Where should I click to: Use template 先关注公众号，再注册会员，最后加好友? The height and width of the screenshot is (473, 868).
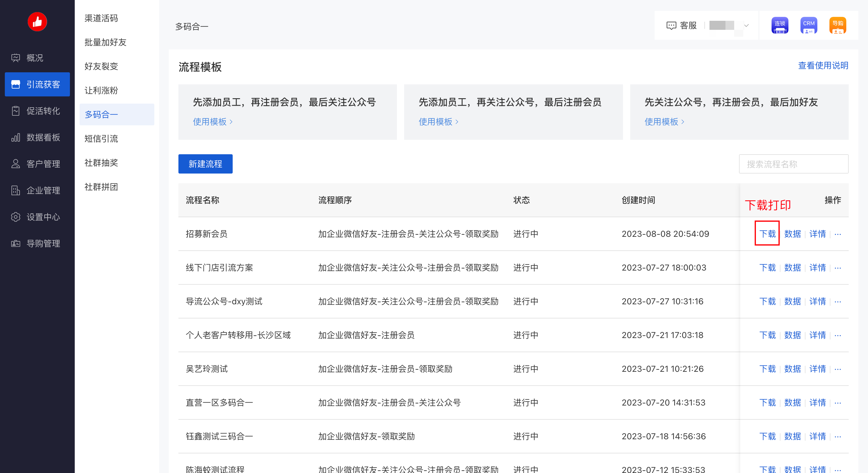point(664,122)
